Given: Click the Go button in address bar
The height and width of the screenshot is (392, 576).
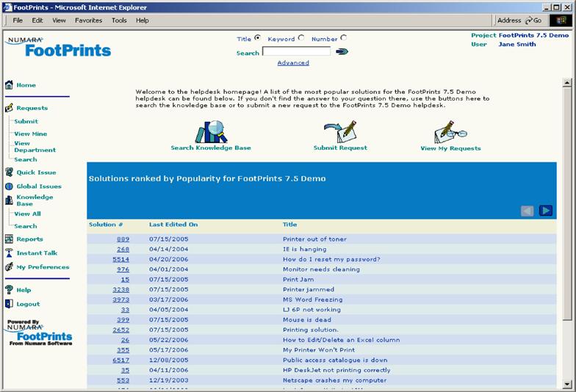Looking at the screenshot, I should coord(533,21).
